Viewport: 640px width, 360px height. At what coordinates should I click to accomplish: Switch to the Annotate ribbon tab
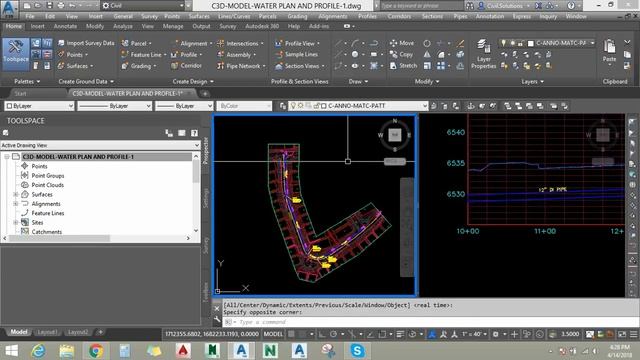point(65,26)
